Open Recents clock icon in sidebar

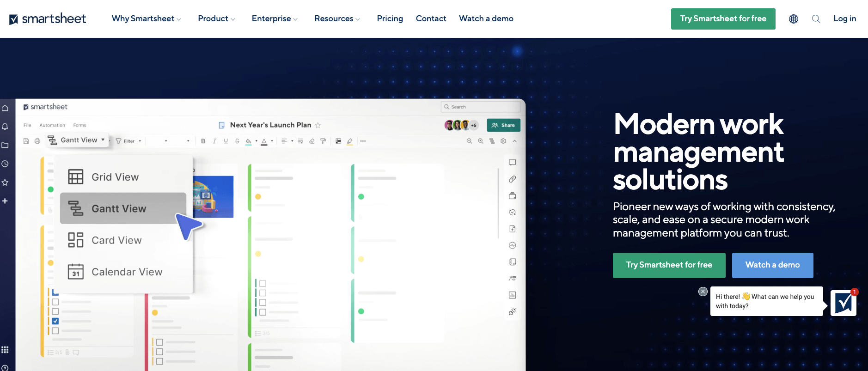click(x=5, y=164)
